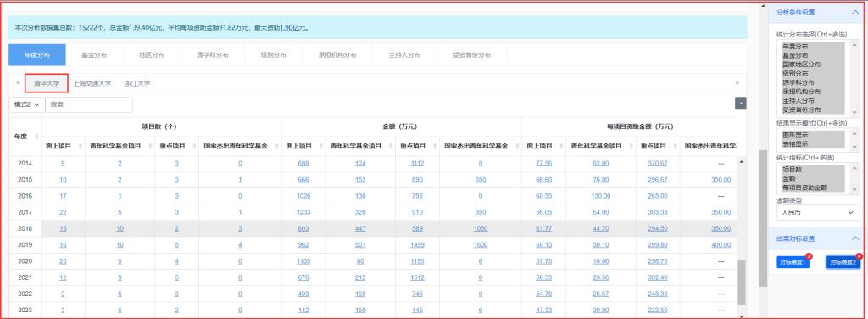Switch to the 基金分布 tab
Image resolution: width=868 pixels, height=319 pixels.
click(94, 55)
